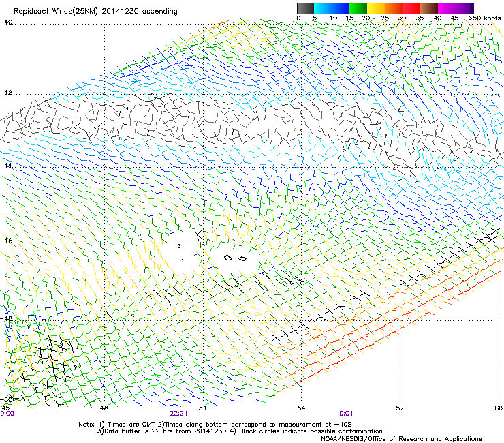Click the '57' longitude label
504x443 pixels.
tap(400, 408)
